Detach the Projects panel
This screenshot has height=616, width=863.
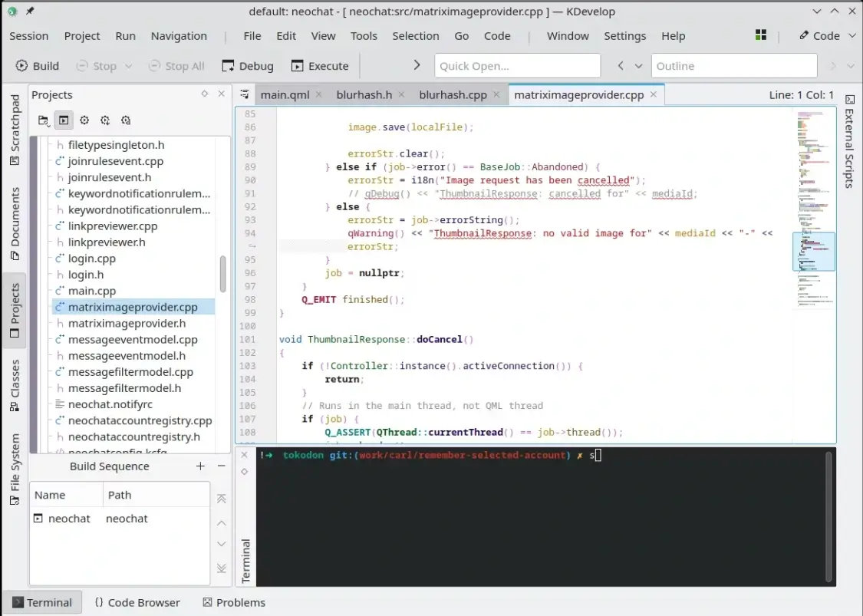[205, 94]
